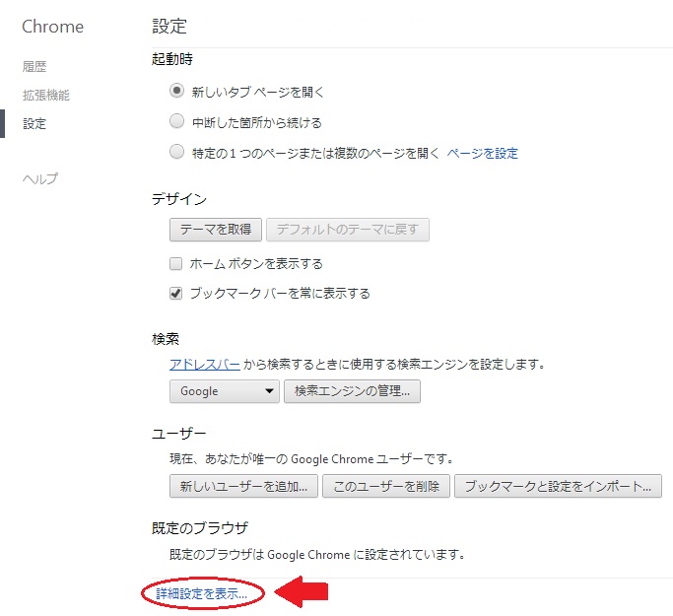Click the 既定のブラウザ section heading

[x=200, y=528]
